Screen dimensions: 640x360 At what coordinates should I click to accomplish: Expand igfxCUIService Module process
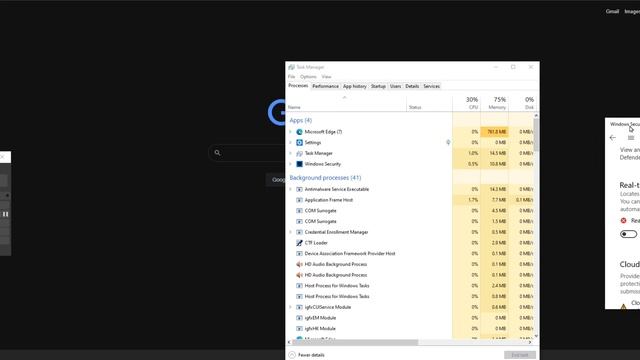click(291, 307)
